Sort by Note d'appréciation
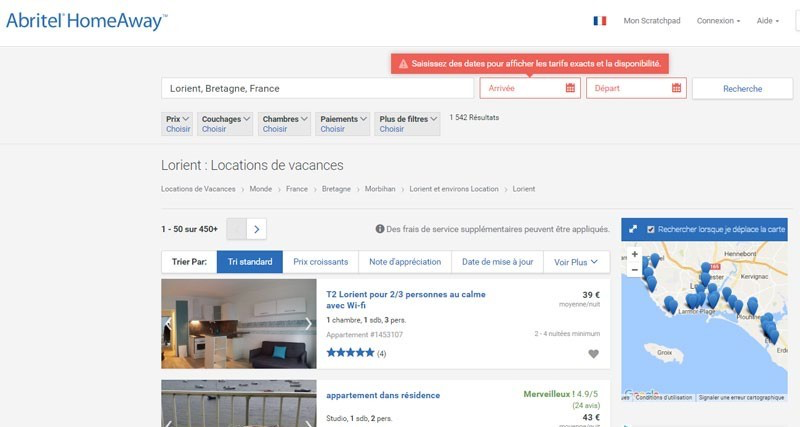The height and width of the screenshot is (427, 800). click(405, 262)
